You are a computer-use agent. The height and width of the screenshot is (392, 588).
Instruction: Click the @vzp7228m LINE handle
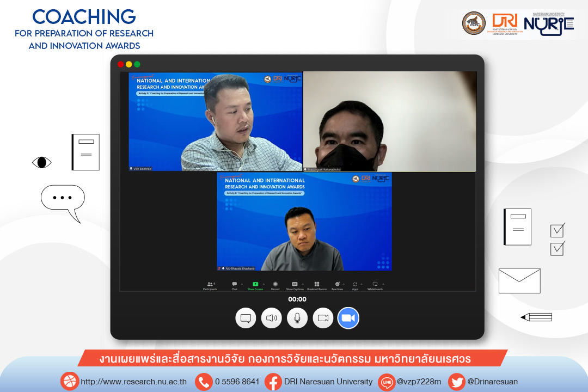419,382
